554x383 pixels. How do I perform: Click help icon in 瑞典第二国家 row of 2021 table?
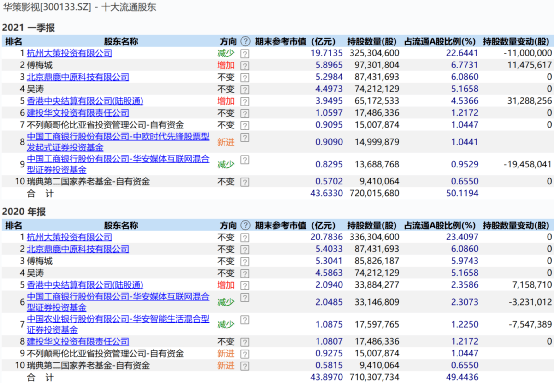[x=244, y=182]
